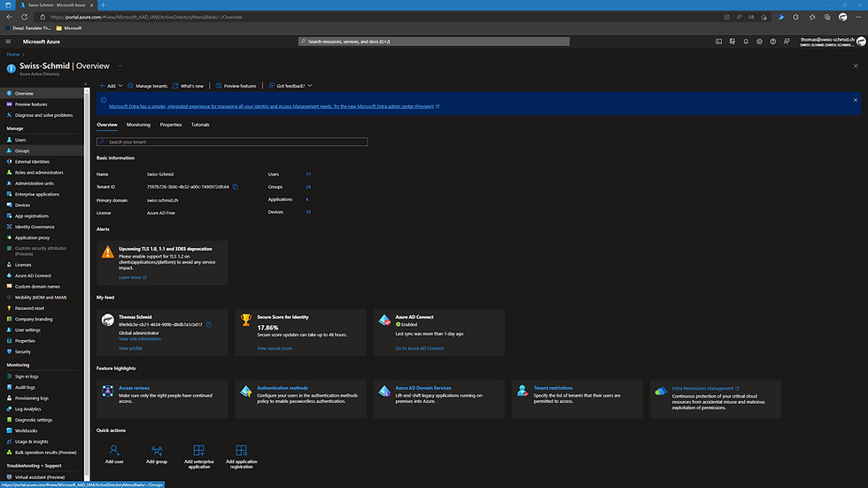The width and height of the screenshot is (868, 488).
Task: Open the notifications bell
Action: click(x=746, y=42)
